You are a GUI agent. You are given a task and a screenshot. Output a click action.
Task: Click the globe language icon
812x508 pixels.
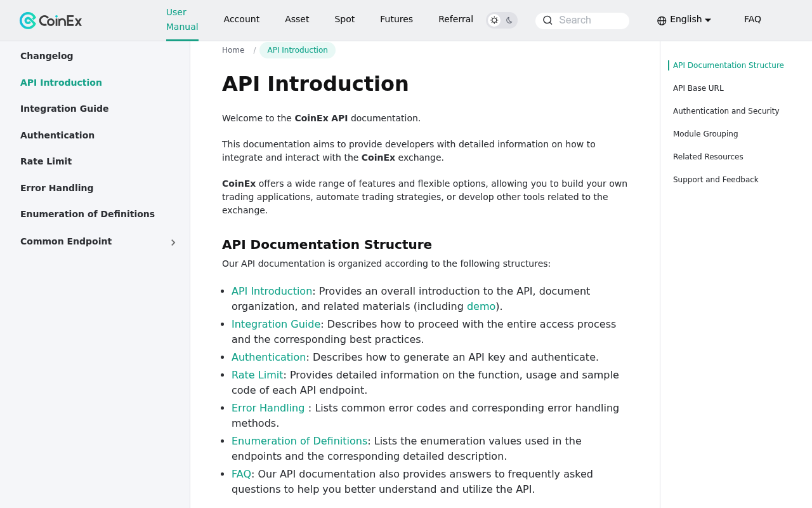pos(662,20)
